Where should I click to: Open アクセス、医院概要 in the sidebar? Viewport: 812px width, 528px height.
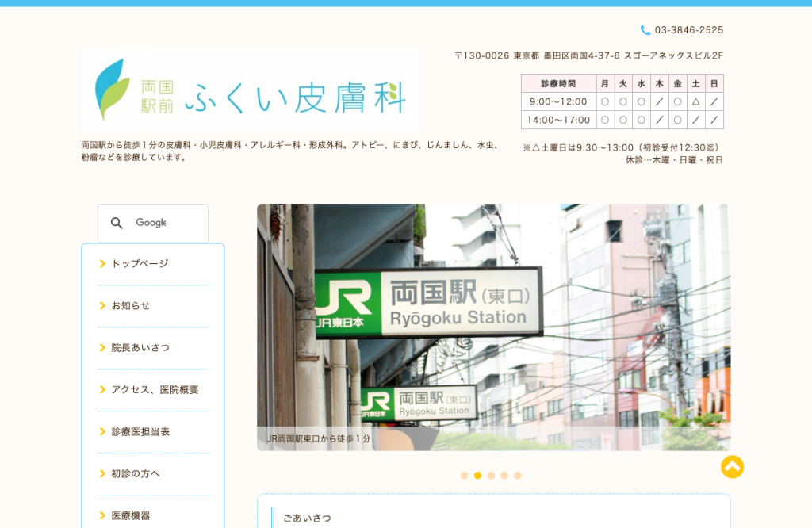tap(153, 389)
